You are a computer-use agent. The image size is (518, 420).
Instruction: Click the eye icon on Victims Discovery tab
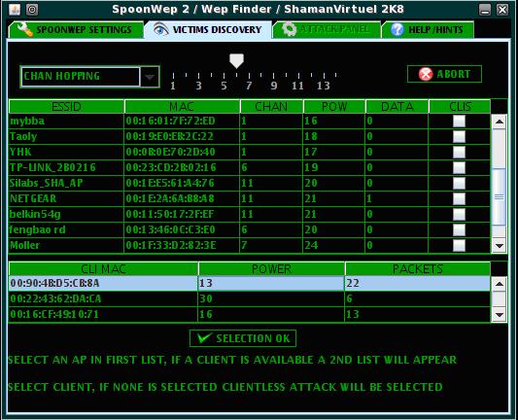click(161, 29)
